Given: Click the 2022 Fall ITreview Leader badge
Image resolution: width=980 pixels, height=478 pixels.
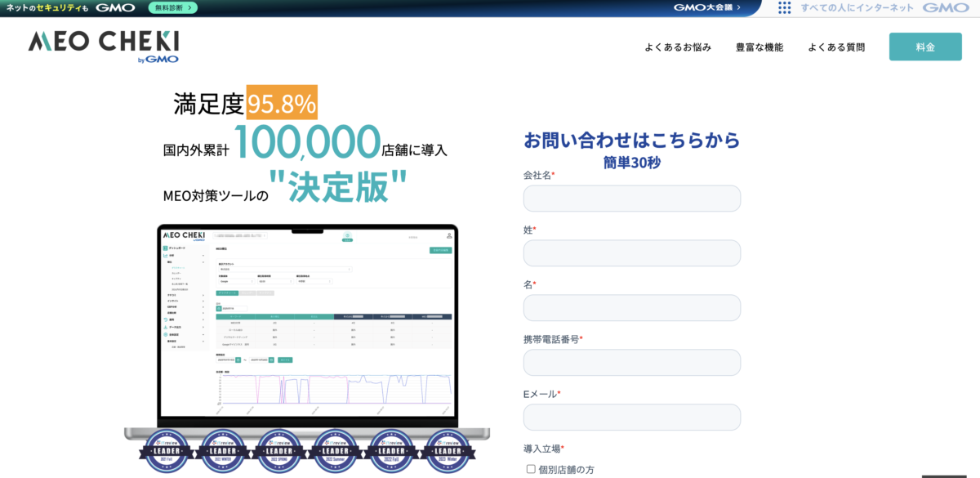Looking at the screenshot, I should [394, 450].
